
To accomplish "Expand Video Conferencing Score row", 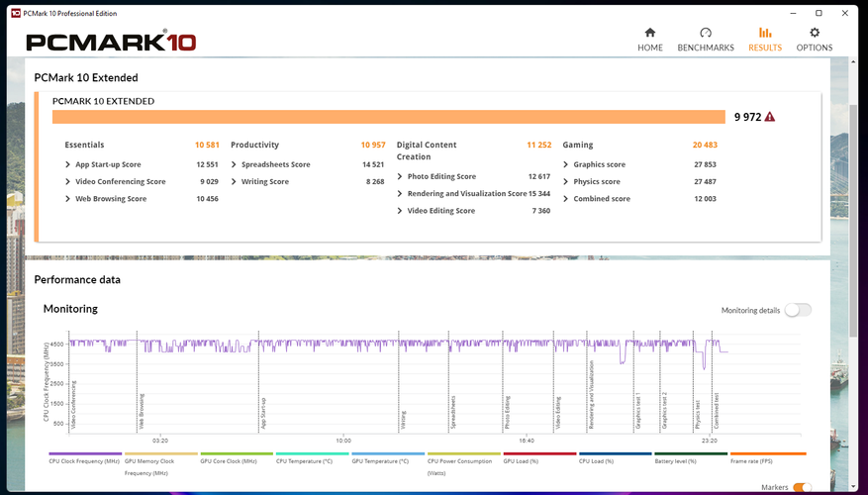I will point(68,182).
